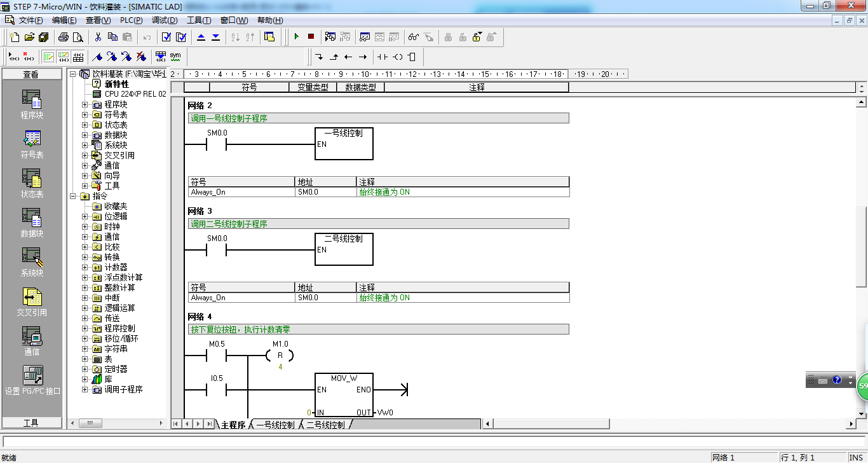Expand the 比较 instruction folder
The height and width of the screenshot is (463, 868).
pos(85,247)
